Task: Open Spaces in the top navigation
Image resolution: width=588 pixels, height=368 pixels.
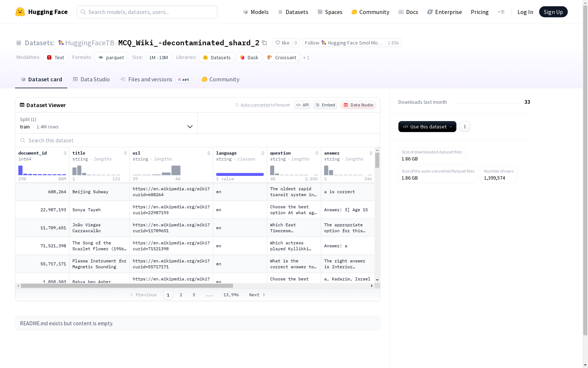Action: pos(330,12)
